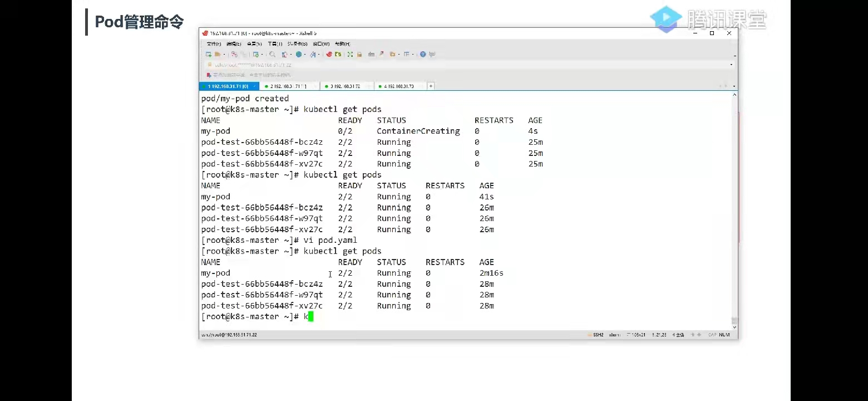Open the 查看(V) menu
Viewport: 868px width, 401px height.
pyautogui.click(x=254, y=44)
